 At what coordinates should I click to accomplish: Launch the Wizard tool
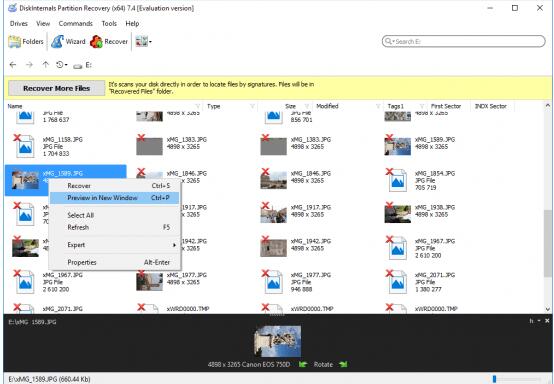point(68,42)
